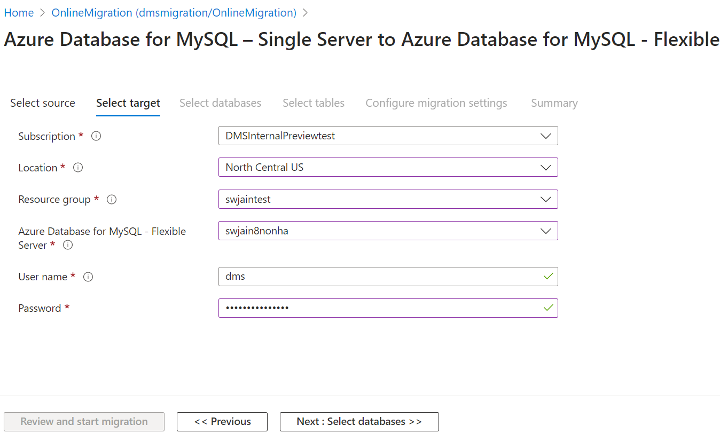
Task: Click the Password field label
Action: point(39,308)
